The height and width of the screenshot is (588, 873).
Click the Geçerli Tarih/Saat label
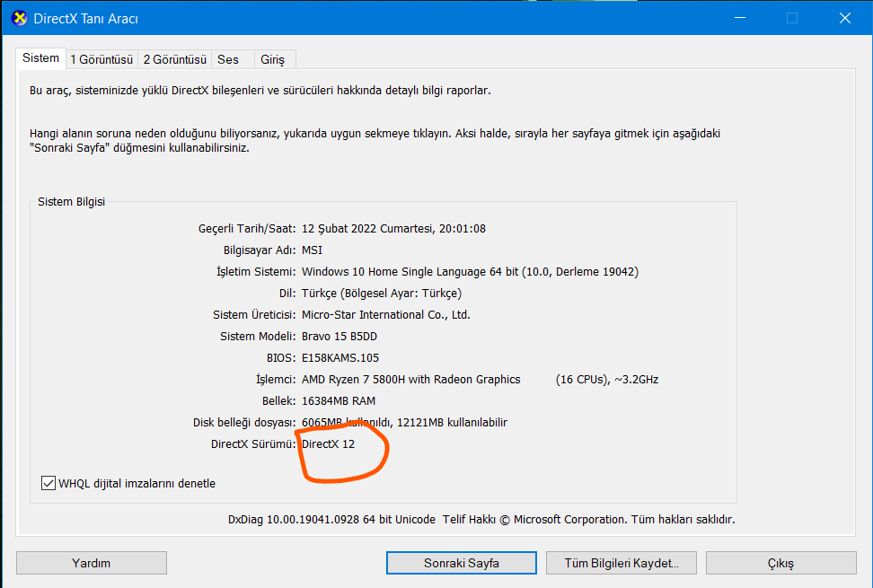tap(247, 229)
